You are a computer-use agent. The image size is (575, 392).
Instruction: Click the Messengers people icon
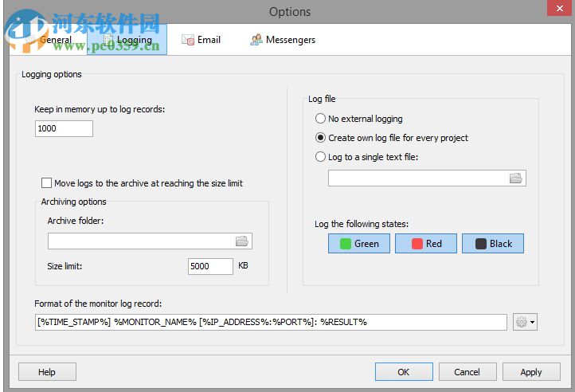click(x=256, y=40)
